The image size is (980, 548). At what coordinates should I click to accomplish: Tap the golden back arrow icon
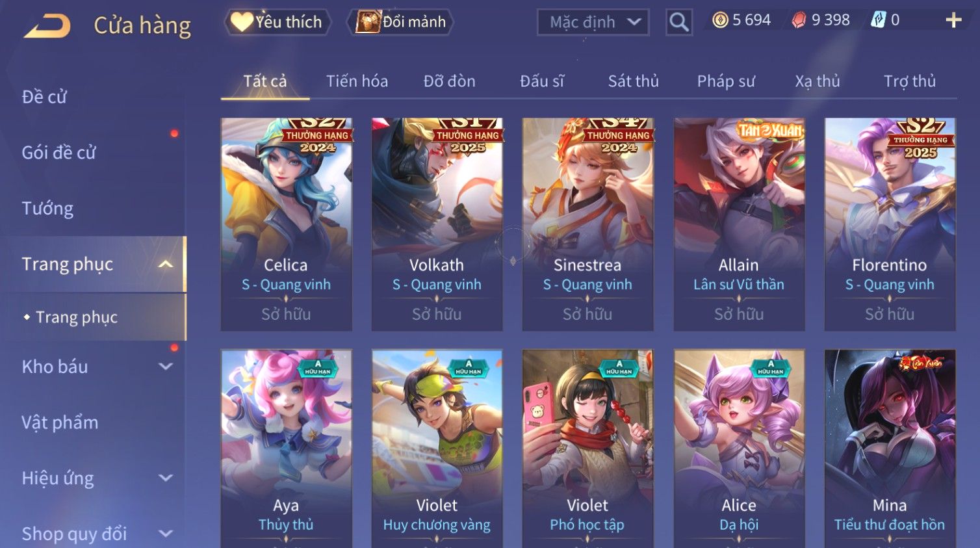(47, 26)
